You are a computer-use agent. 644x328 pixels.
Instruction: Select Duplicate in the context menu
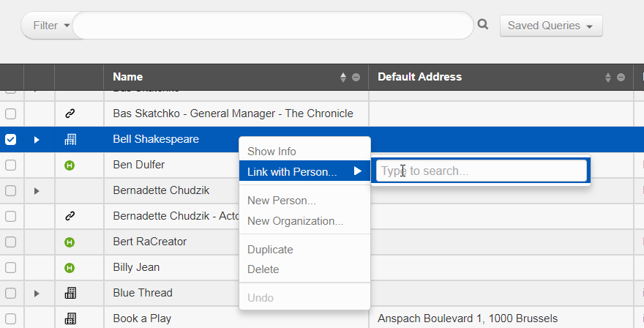[270, 250]
